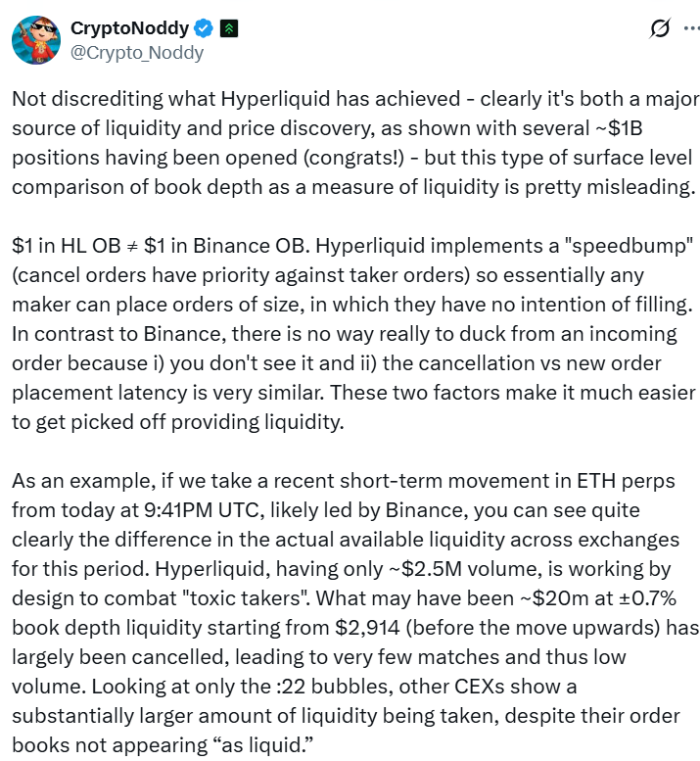Image resolution: width=700 pixels, height=761 pixels.
Task: Click the CryptoNoddy display name
Action: pos(130,28)
